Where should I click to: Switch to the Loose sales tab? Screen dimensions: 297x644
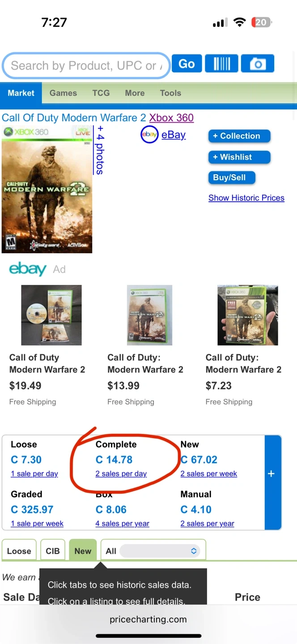(x=19, y=551)
